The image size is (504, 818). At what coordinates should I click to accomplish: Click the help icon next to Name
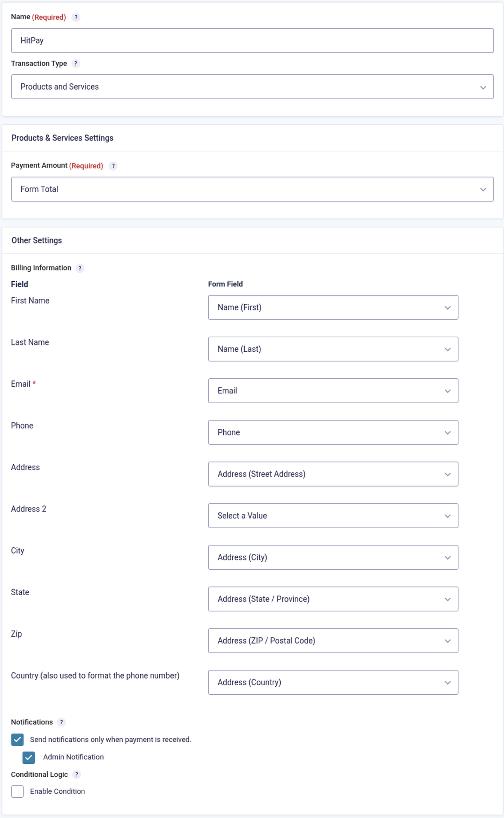tap(76, 17)
